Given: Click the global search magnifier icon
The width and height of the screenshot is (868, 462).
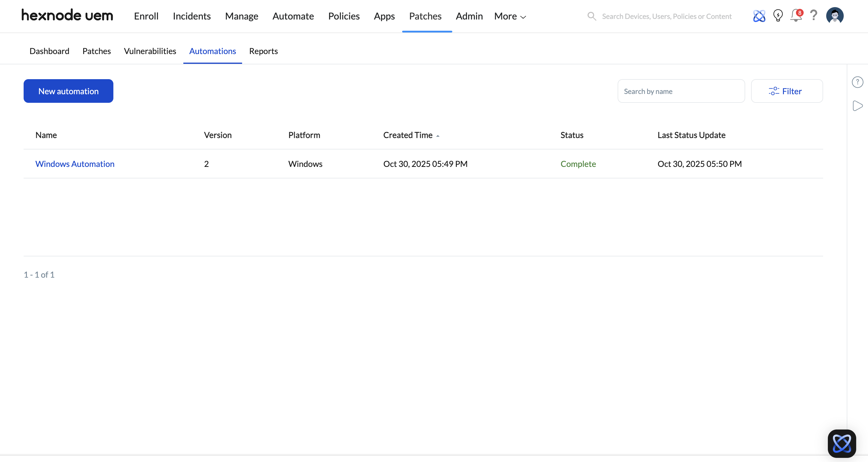Looking at the screenshot, I should (x=592, y=16).
